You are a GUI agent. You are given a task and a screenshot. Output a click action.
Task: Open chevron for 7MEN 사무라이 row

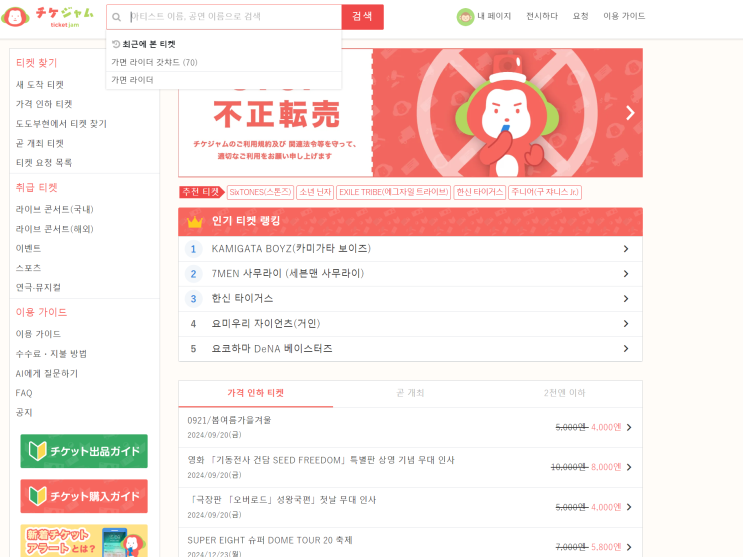626,274
